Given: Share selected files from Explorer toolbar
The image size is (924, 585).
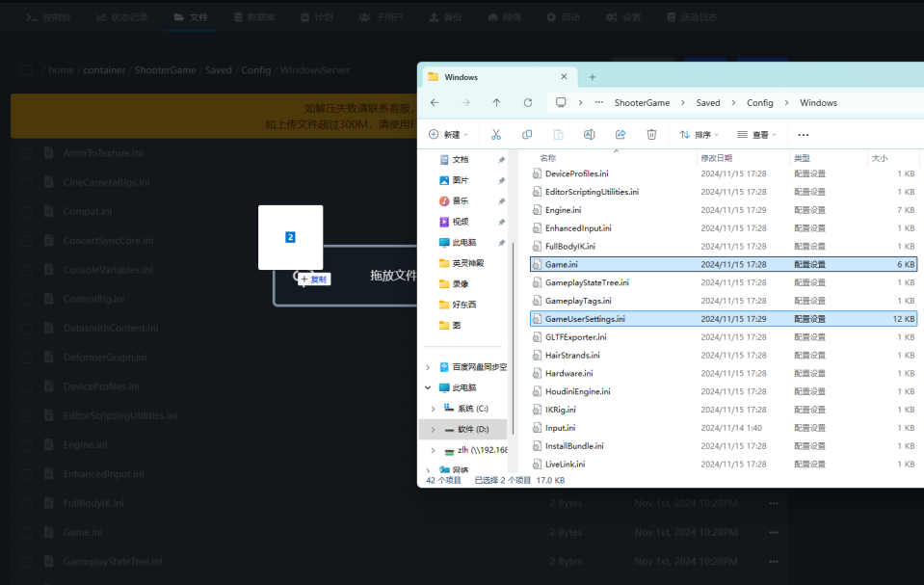Looking at the screenshot, I should click(x=620, y=135).
